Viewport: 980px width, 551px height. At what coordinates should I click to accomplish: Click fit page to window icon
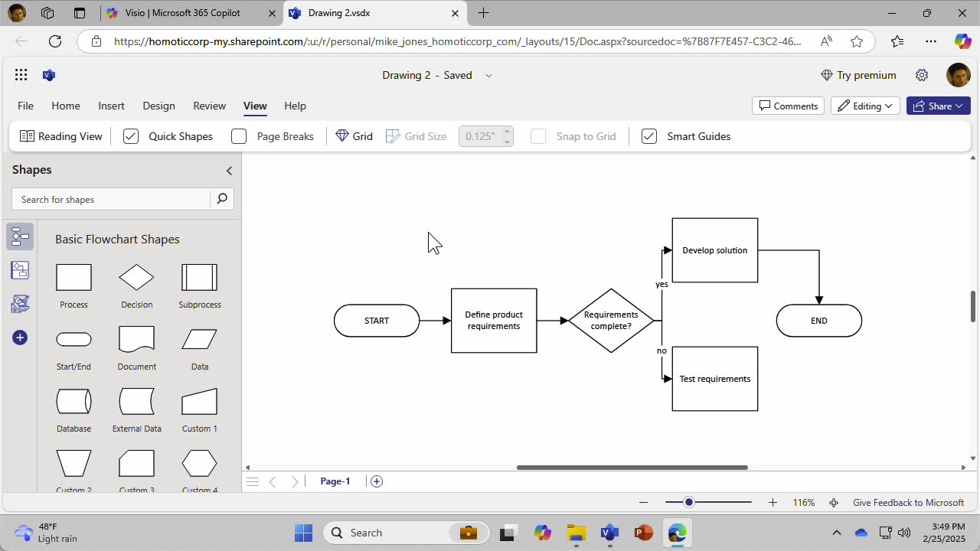click(x=834, y=503)
